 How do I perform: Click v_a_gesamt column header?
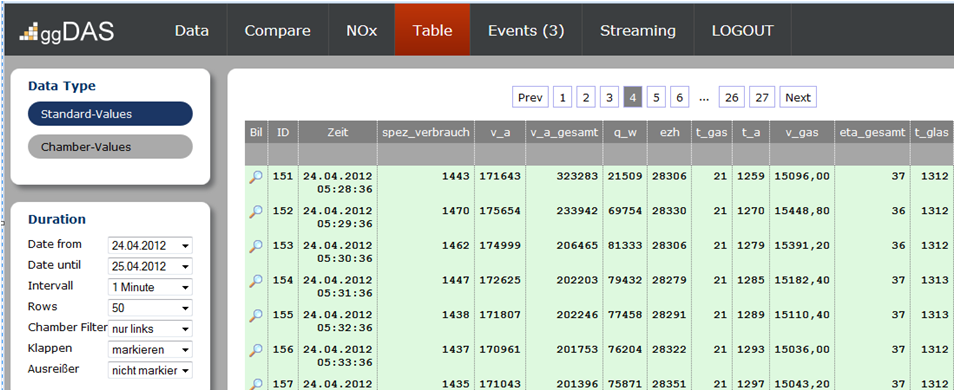[x=564, y=132]
